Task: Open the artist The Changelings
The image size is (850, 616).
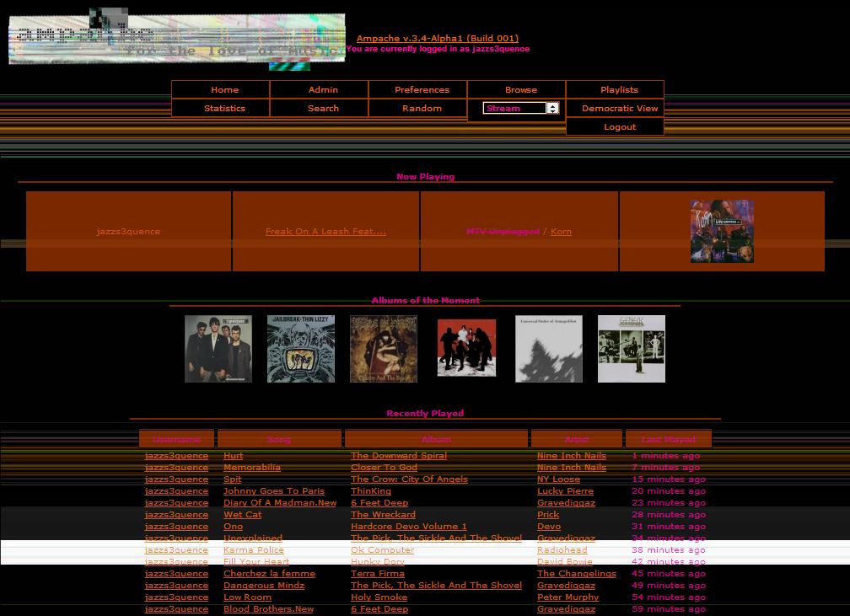Action: (x=577, y=574)
